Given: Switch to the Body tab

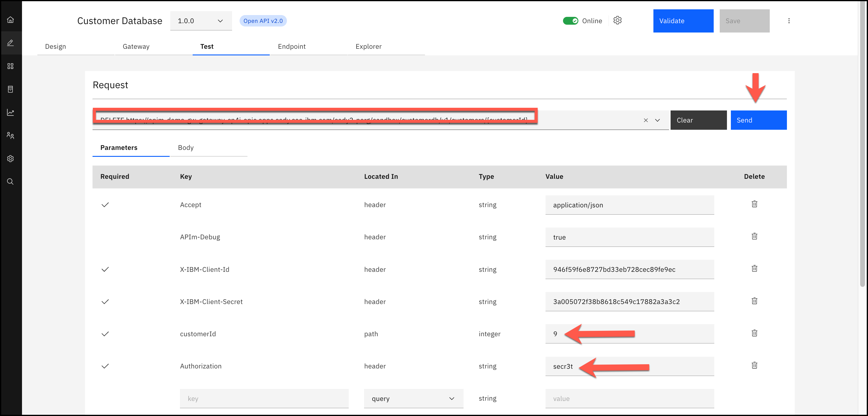Looking at the screenshot, I should pos(186,147).
